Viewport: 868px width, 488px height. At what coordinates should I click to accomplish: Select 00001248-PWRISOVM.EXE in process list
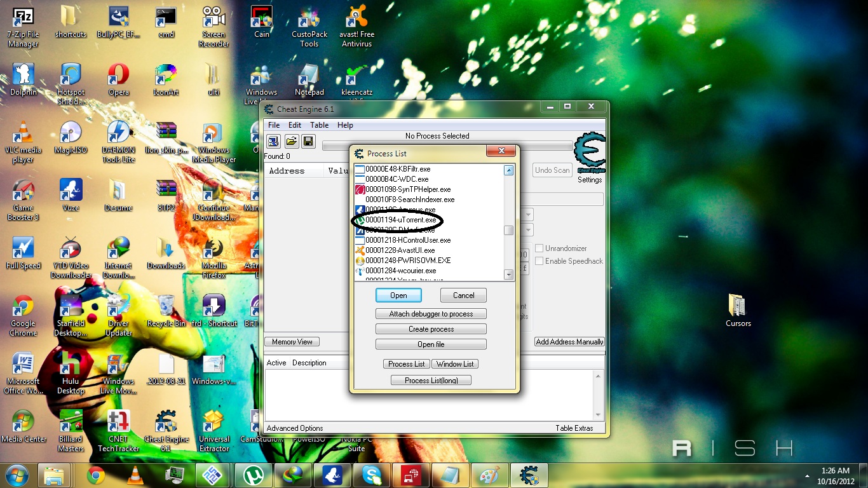click(429, 261)
